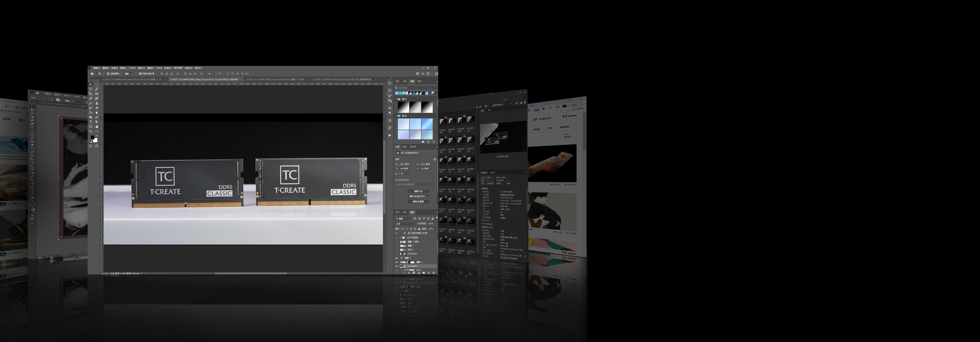
Task: Select the Frame tool
Action: tap(96, 94)
